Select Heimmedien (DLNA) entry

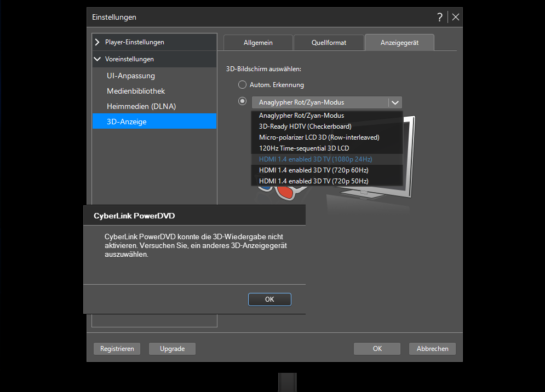point(154,106)
